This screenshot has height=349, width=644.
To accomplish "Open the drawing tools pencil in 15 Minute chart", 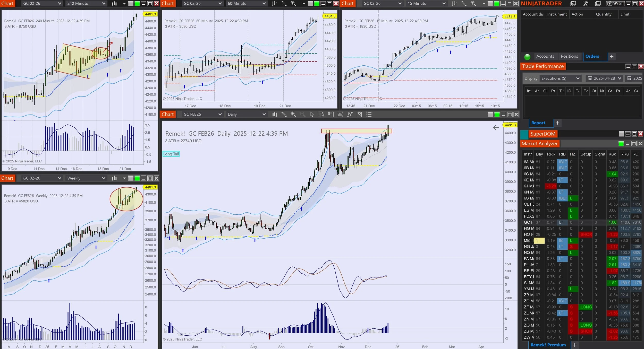I will pos(464,4).
